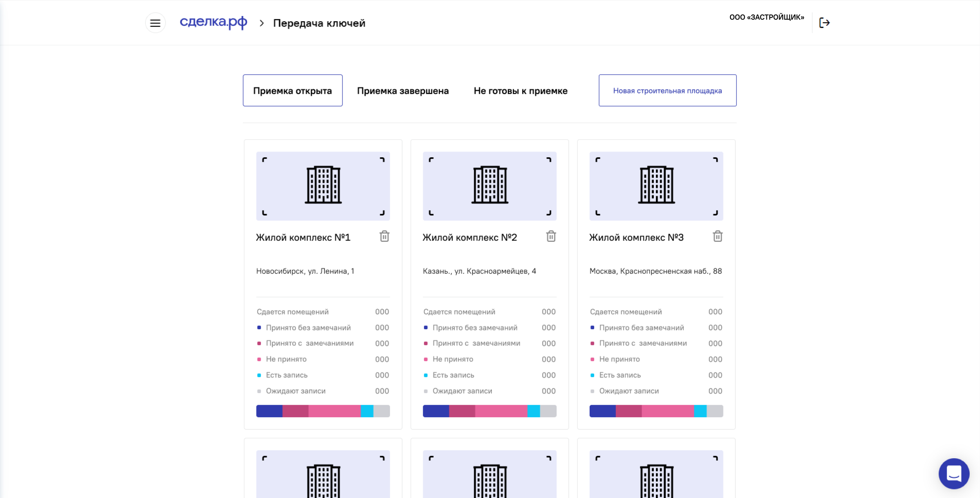Open the ООО «ЗАСТРОЙЩИК» account label
This screenshot has width=980, height=498.
(x=766, y=17)
